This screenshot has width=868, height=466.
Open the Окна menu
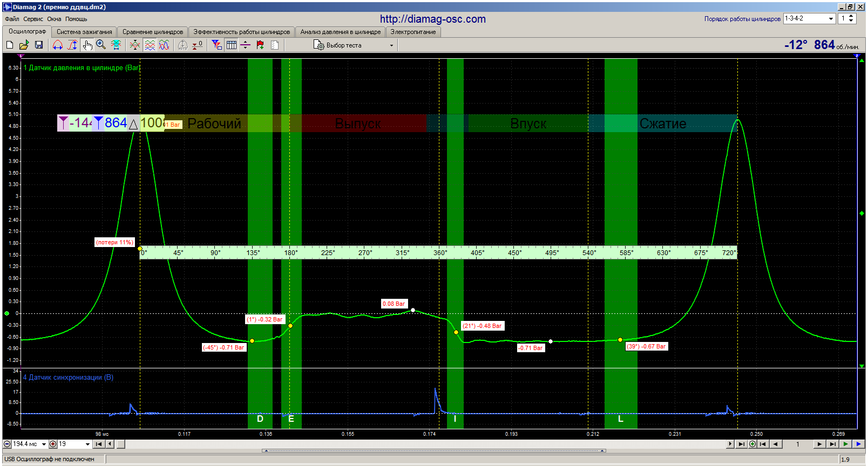click(x=54, y=19)
